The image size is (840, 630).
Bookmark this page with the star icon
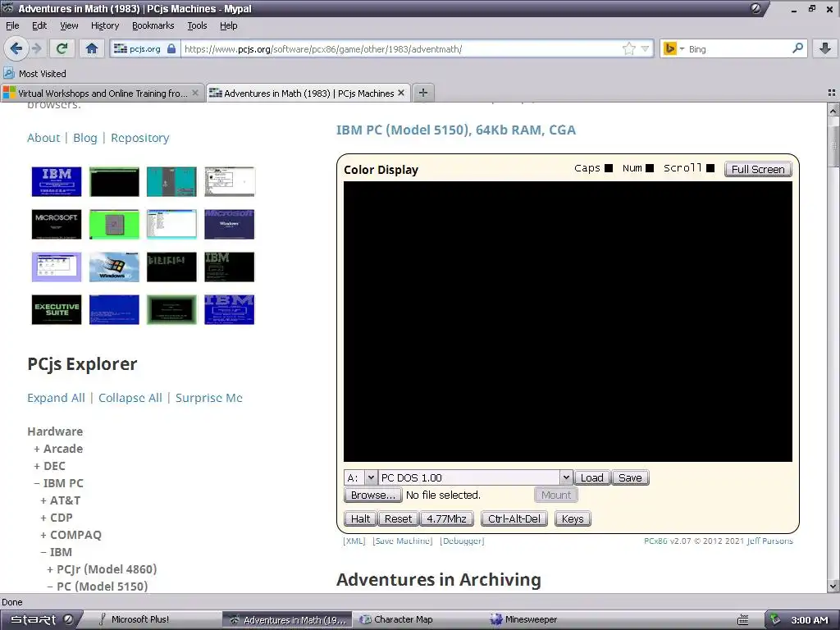629,48
